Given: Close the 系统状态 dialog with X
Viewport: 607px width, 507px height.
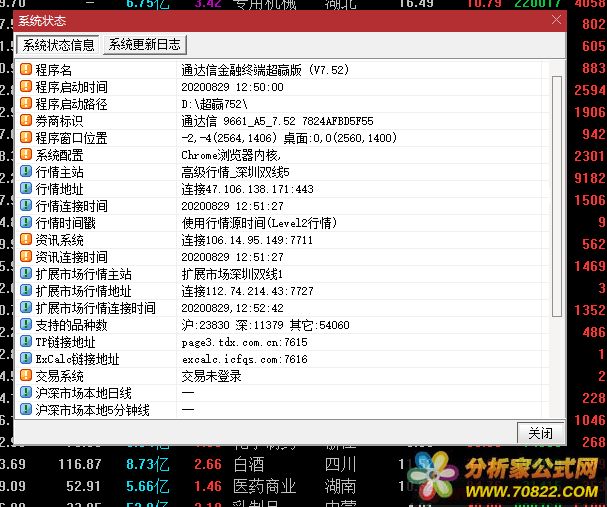Looking at the screenshot, I should [556, 20].
